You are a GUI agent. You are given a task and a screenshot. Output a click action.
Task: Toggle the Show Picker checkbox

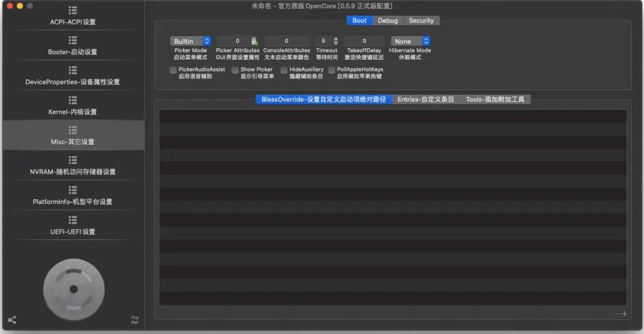(x=235, y=70)
